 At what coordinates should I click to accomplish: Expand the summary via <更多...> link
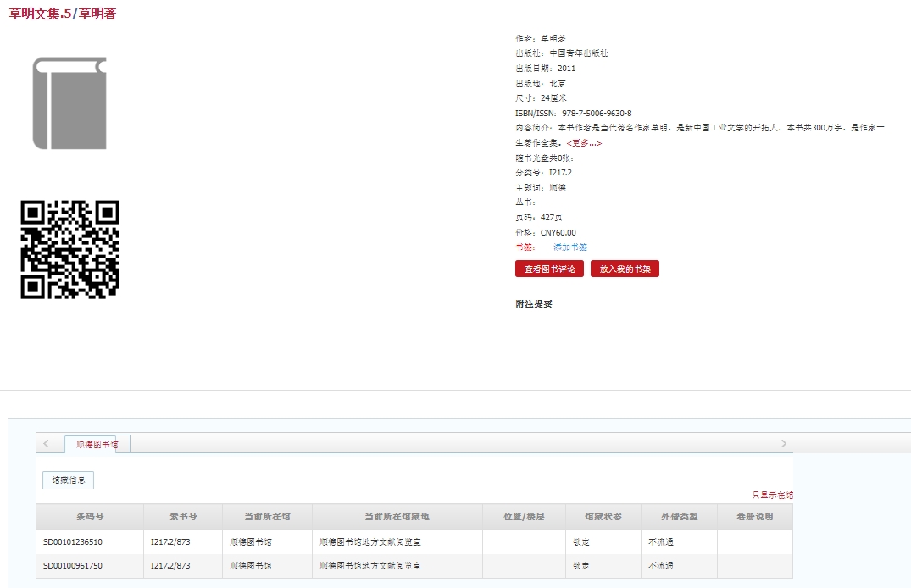point(584,143)
